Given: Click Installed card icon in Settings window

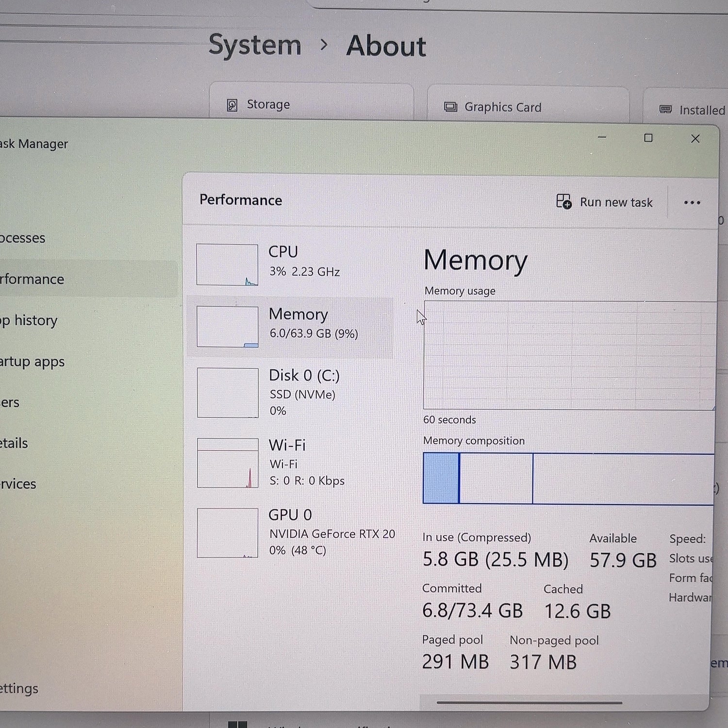Looking at the screenshot, I should pos(665,110).
